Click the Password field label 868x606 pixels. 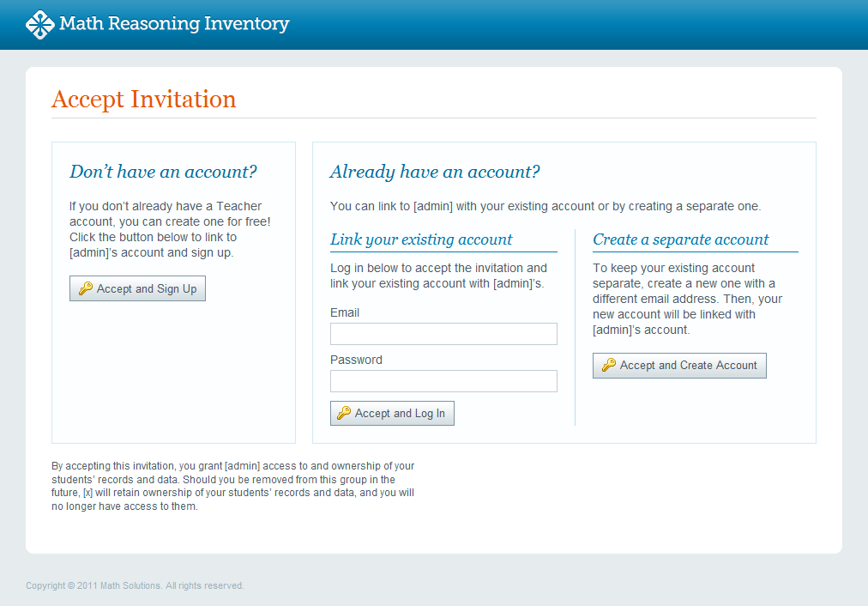356,360
